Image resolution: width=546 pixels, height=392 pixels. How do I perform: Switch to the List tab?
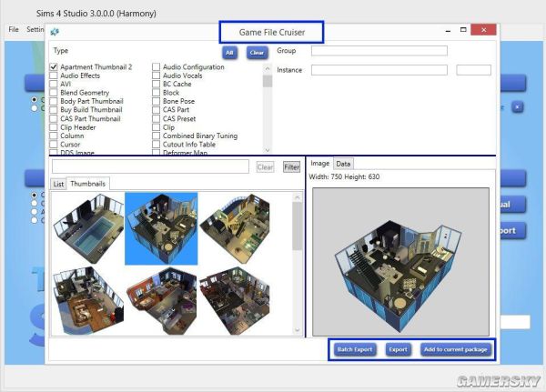(58, 184)
